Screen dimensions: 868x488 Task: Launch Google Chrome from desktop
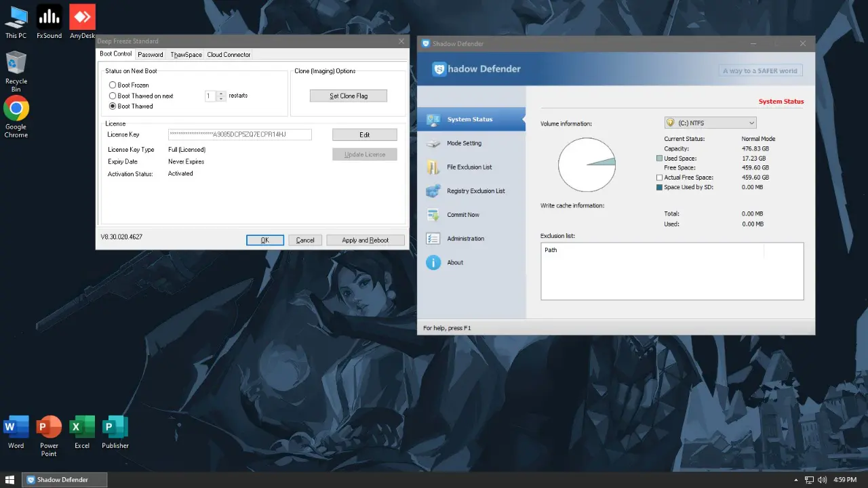16,117
